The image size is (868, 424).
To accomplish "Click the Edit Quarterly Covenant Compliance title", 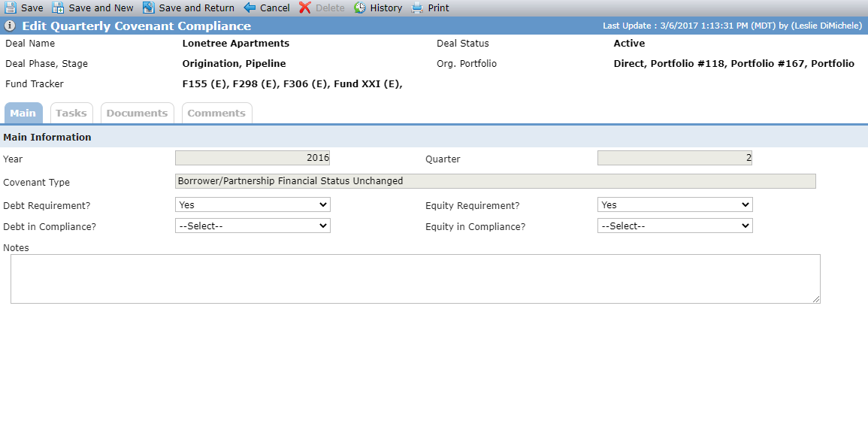I will (137, 26).
